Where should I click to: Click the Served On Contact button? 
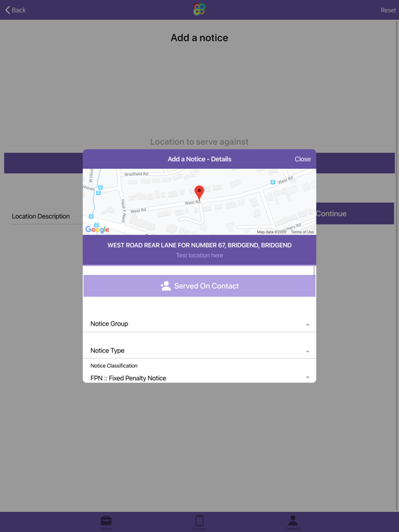199,285
